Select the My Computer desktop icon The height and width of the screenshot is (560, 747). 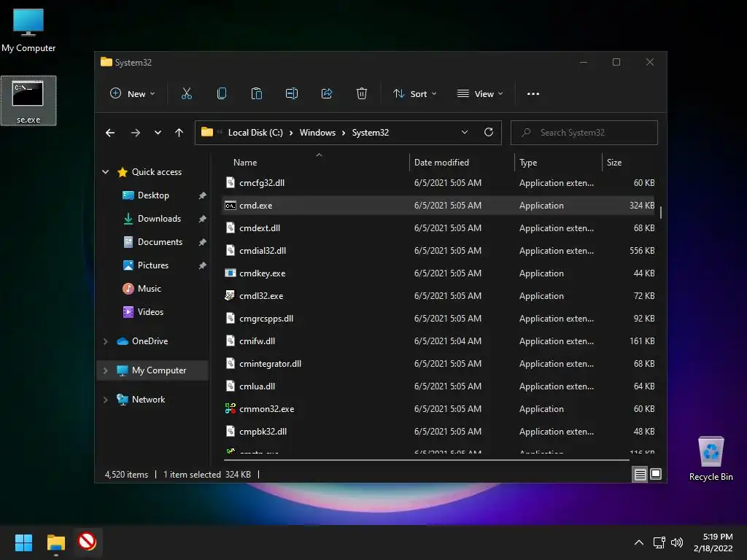(x=28, y=30)
